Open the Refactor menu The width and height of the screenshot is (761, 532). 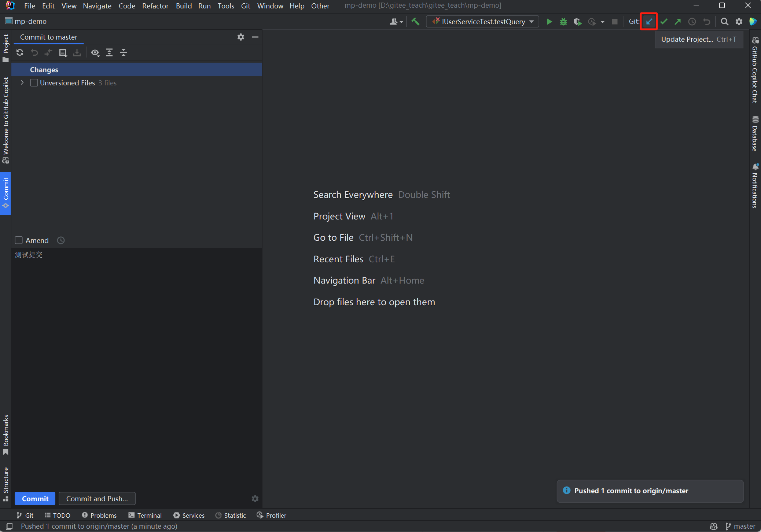pos(155,6)
